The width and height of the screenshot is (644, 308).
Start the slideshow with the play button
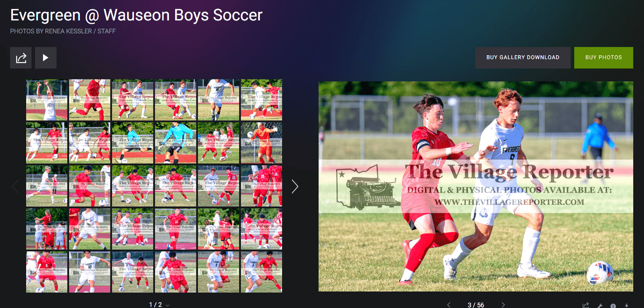(x=45, y=58)
